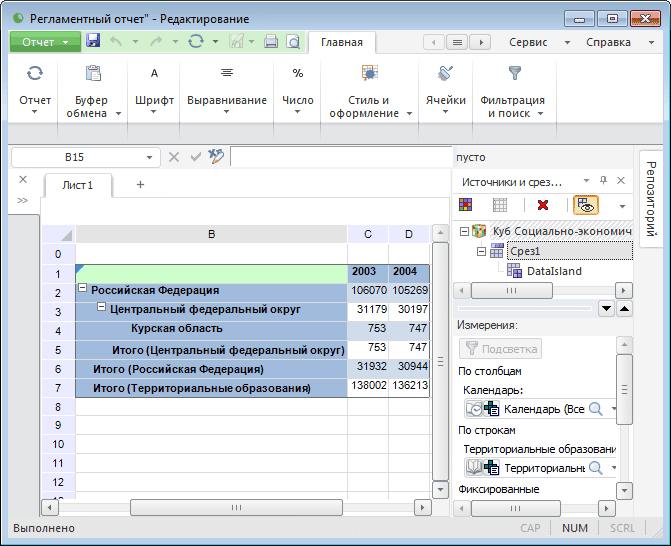
Task: Undo the last action in quick toolbar
Action: [x=116, y=42]
